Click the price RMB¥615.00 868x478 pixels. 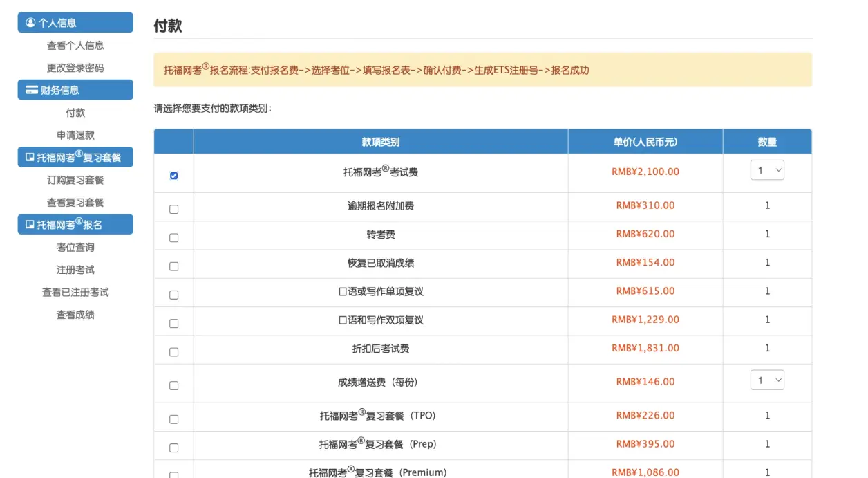(645, 291)
